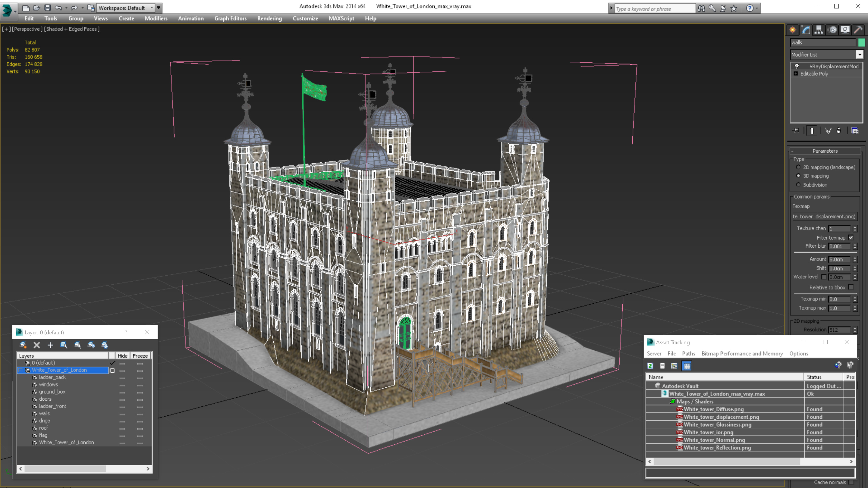Click Freeze/Unfreeze All Layers snowflake icon

point(105,345)
